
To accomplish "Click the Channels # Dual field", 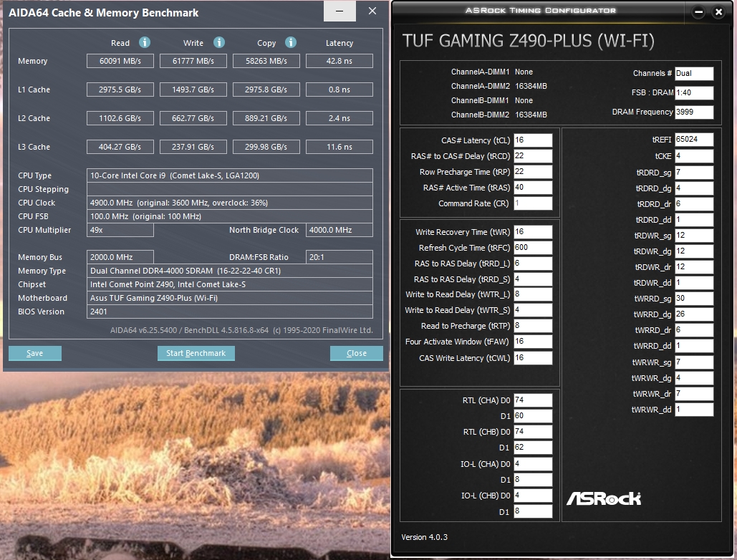I will tap(694, 73).
